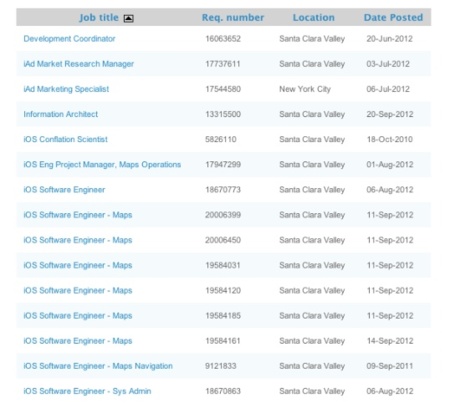Open iOS Eng Project Manager, Maps Operations
450x408 pixels.
pyautogui.click(x=102, y=164)
